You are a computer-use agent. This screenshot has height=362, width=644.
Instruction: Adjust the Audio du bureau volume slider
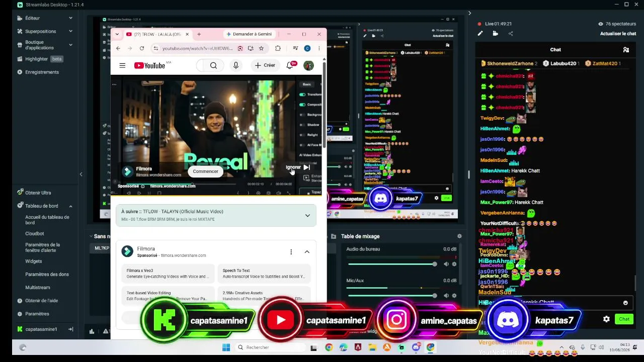pos(392,264)
